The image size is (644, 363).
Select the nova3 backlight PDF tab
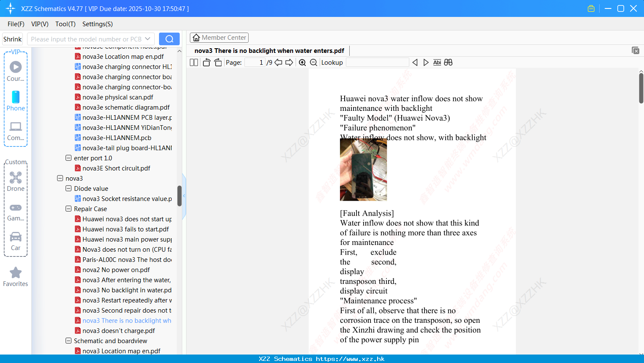269,51
